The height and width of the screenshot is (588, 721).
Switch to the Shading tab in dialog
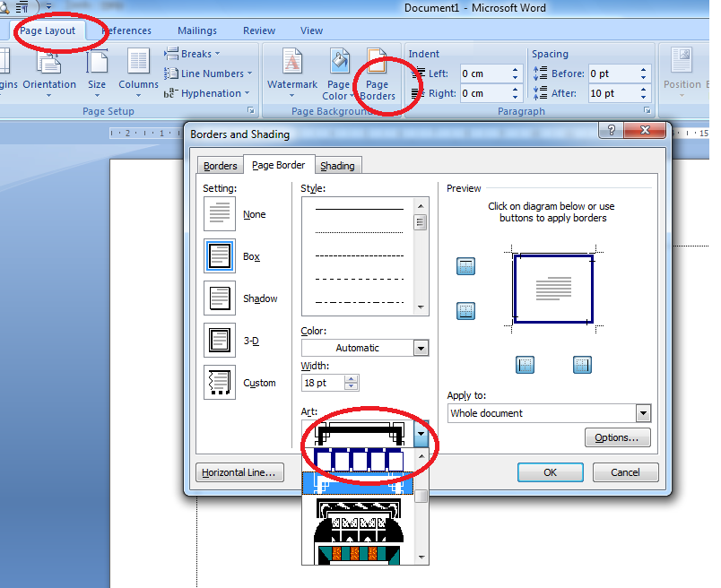337,166
